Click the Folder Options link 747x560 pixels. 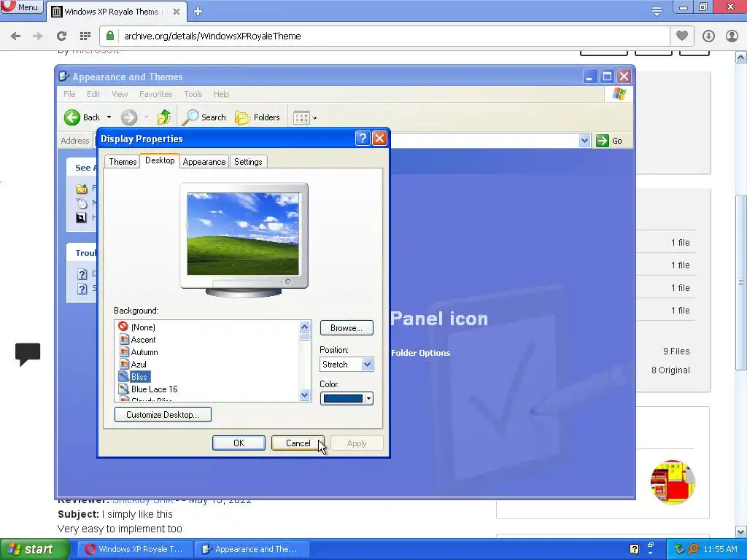(x=421, y=353)
